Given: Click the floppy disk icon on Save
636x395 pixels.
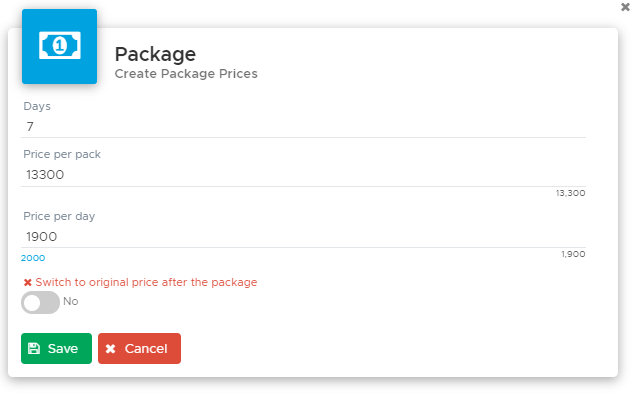Looking at the screenshot, I should [x=34, y=348].
